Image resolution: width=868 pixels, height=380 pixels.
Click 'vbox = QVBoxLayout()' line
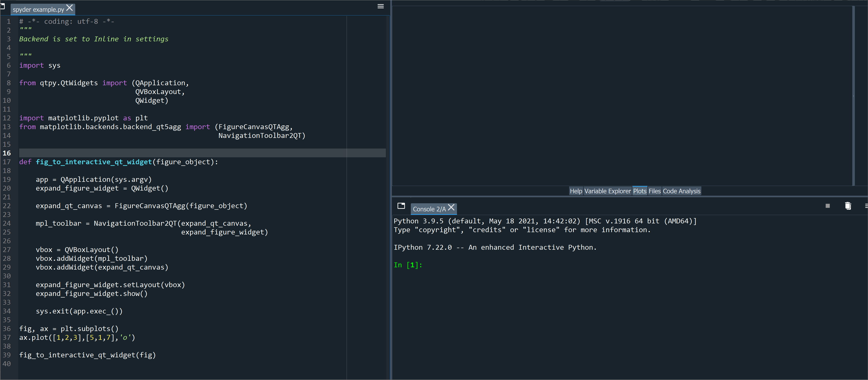[x=77, y=249]
